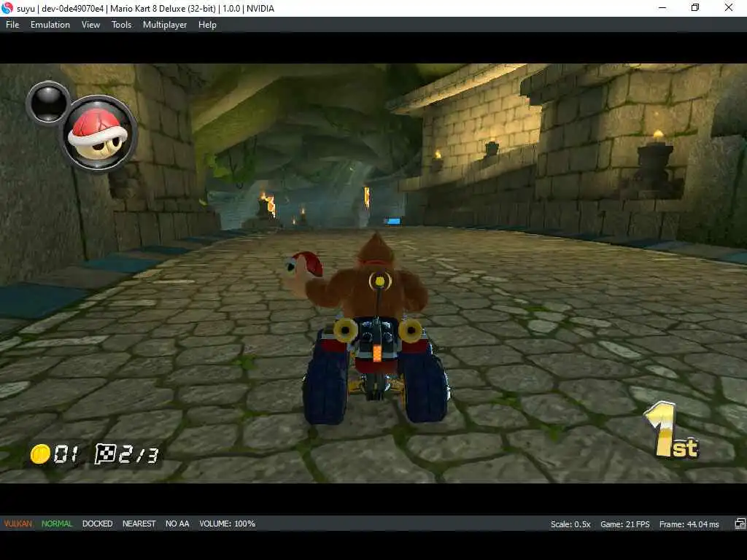Click the Game: 21 FPS readout
The height and width of the screenshot is (560, 747).
coord(624,524)
